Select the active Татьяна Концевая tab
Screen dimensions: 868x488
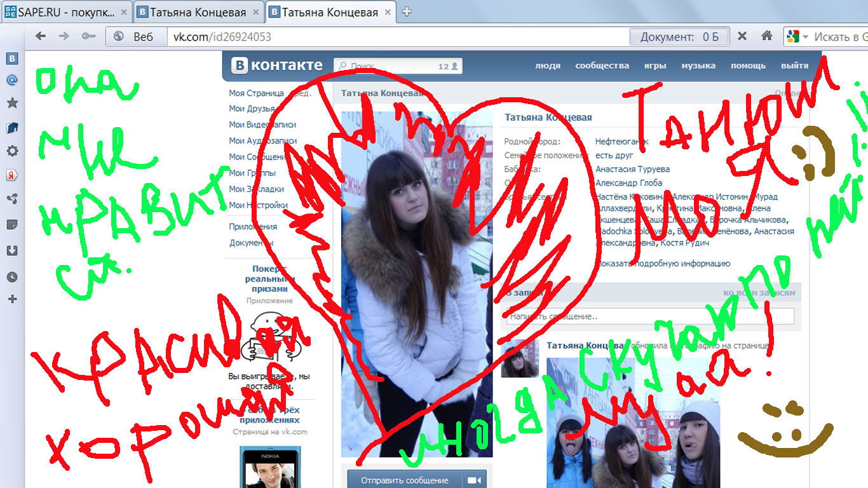point(331,12)
